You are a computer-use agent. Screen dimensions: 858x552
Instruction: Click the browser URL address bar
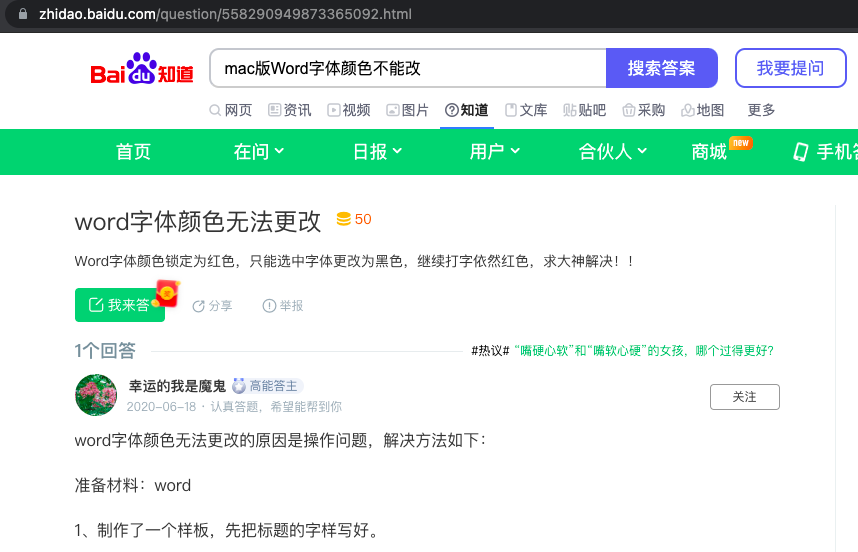[225, 14]
